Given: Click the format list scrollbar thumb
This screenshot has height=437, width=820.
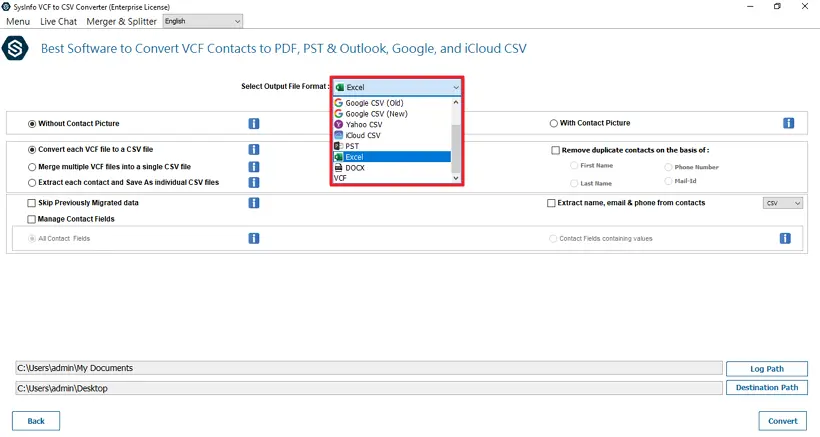Looking at the screenshot, I should pos(455,148).
